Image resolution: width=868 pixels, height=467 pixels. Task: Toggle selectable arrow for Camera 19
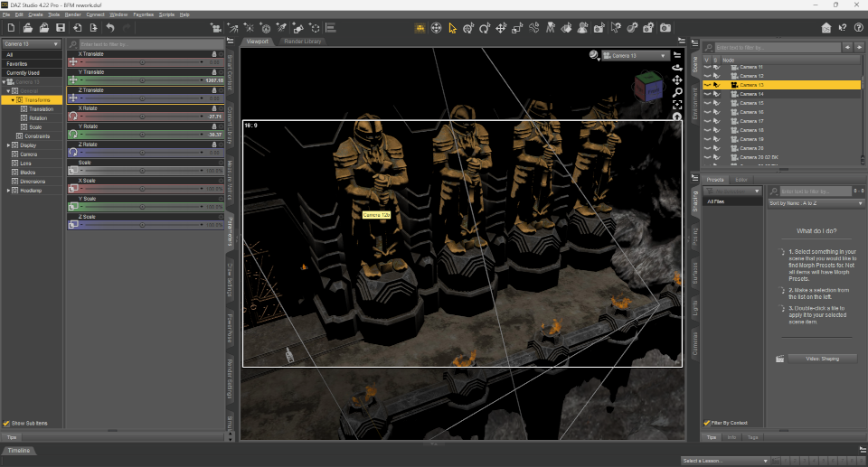[717, 139]
